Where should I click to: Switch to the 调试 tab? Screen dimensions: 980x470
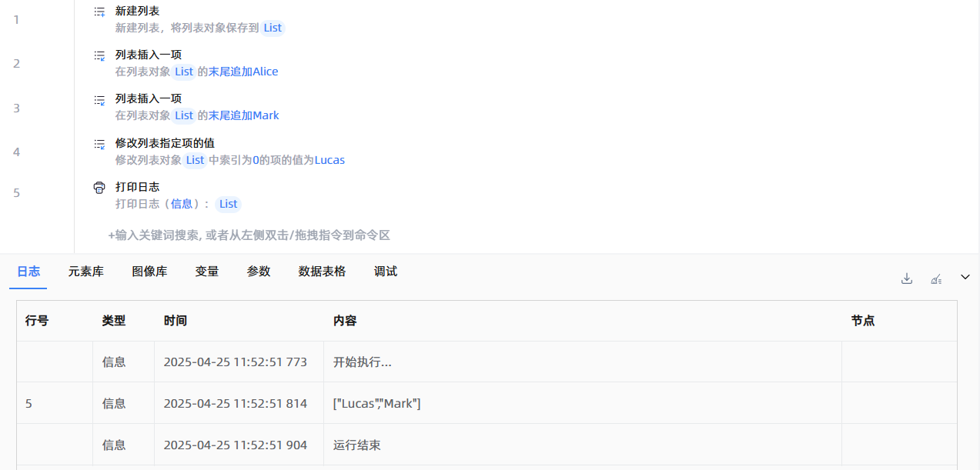click(x=386, y=272)
